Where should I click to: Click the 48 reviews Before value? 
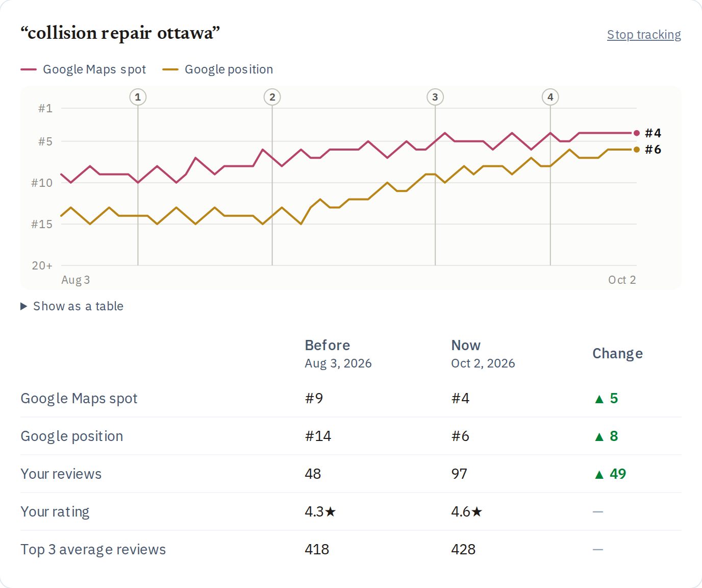(x=313, y=474)
